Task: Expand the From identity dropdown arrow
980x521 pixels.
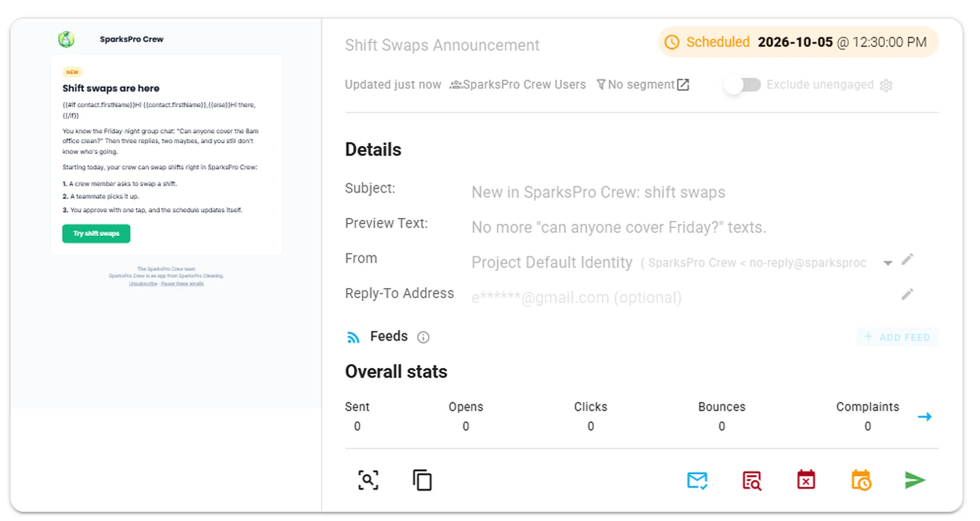Action: click(888, 263)
